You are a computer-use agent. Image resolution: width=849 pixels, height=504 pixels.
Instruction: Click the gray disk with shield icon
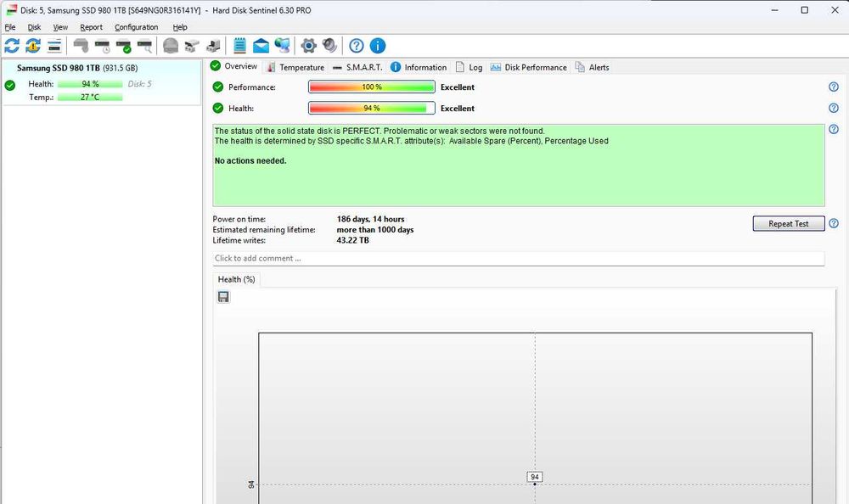(81, 46)
